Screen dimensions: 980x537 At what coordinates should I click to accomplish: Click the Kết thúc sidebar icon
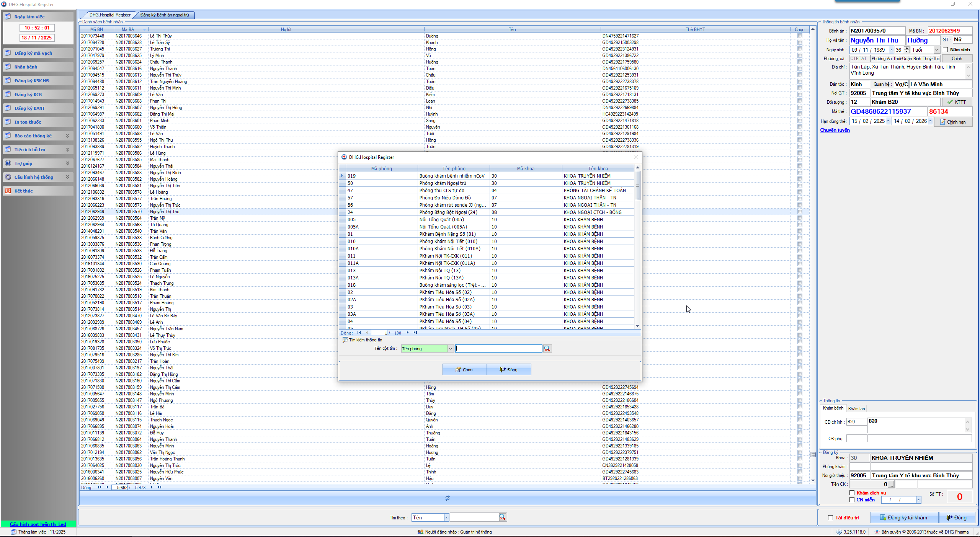pyautogui.click(x=8, y=191)
